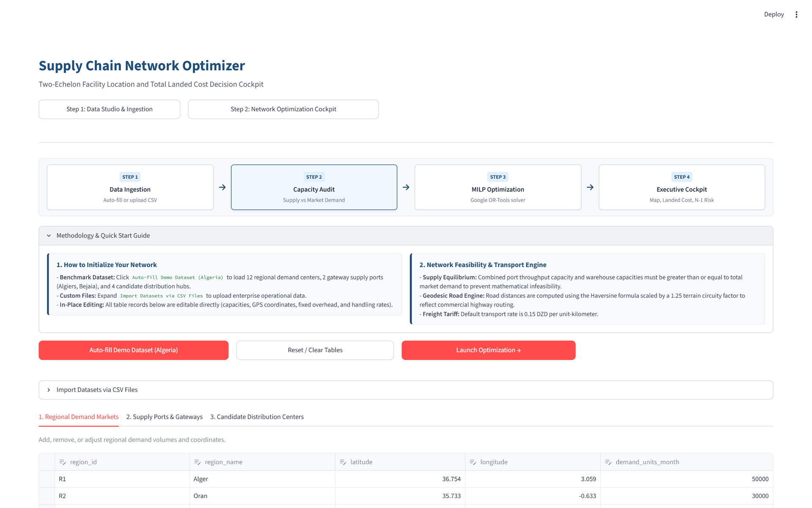812x508 pixels.
Task: Click the Oran region name cell
Action: pyautogui.click(x=262, y=496)
